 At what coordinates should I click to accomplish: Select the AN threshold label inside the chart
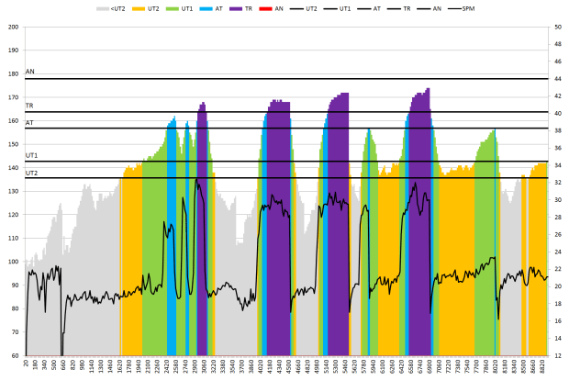coord(30,72)
